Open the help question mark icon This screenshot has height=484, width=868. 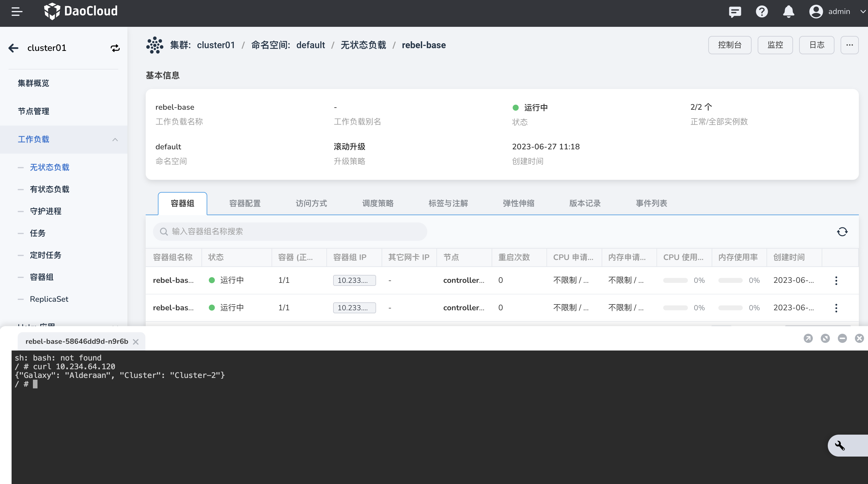pyautogui.click(x=762, y=12)
